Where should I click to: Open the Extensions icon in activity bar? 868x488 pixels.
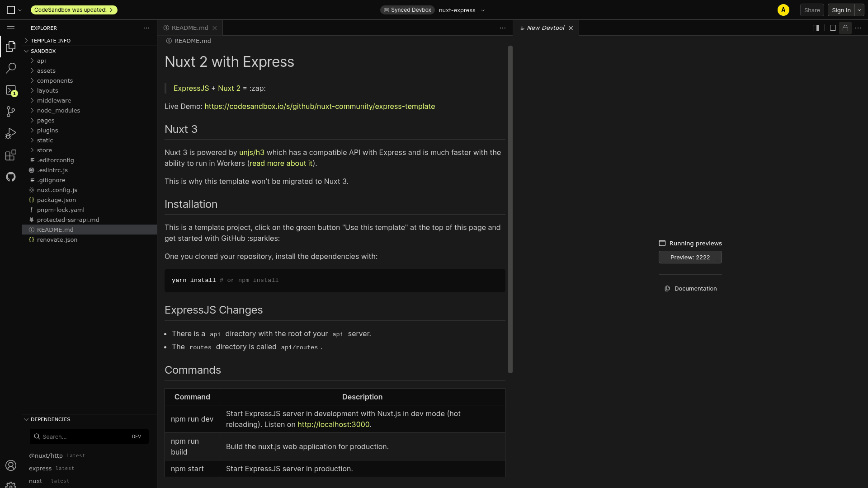tap(11, 155)
